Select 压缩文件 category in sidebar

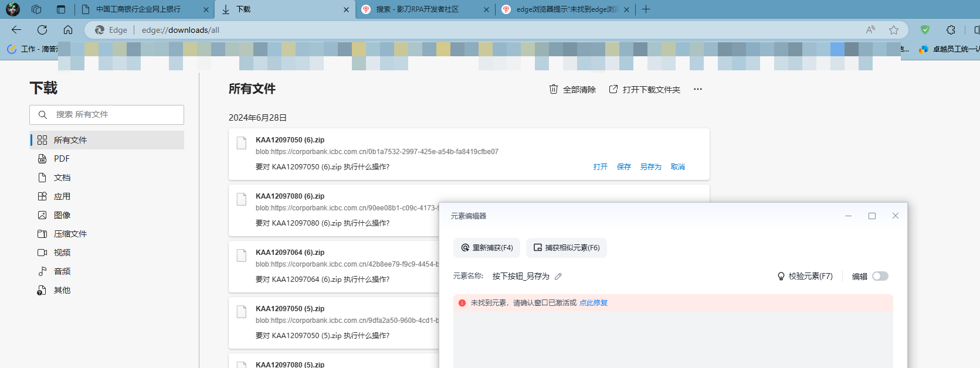click(x=70, y=234)
